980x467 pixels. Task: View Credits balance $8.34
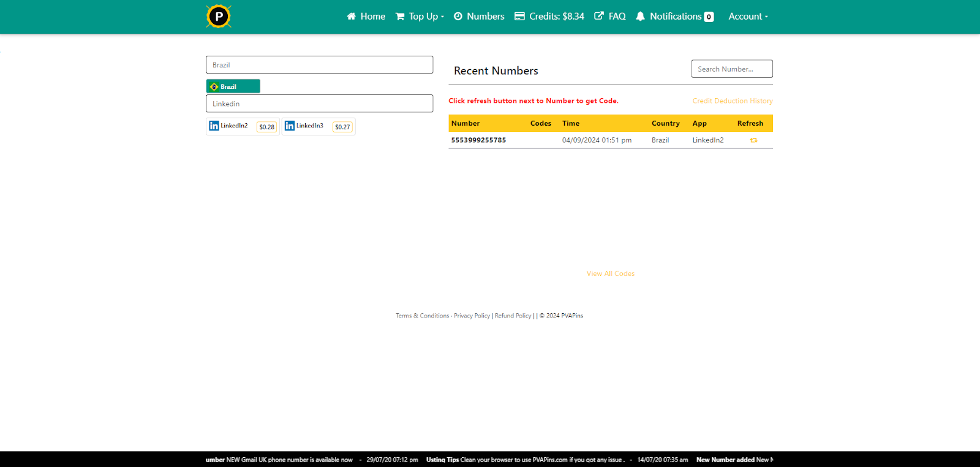pos(549,17)
